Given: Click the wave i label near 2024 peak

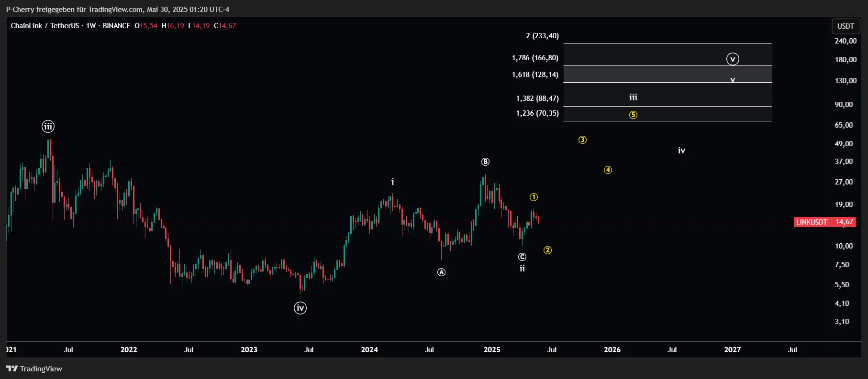Looking at the screenshot, I should [x=393, y=182].
